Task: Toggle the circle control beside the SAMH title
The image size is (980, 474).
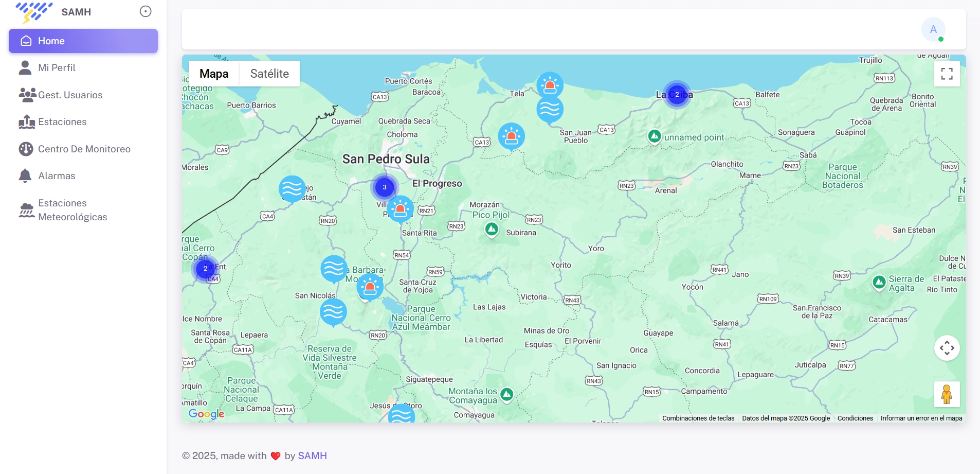Action: [x=146, y=11]
